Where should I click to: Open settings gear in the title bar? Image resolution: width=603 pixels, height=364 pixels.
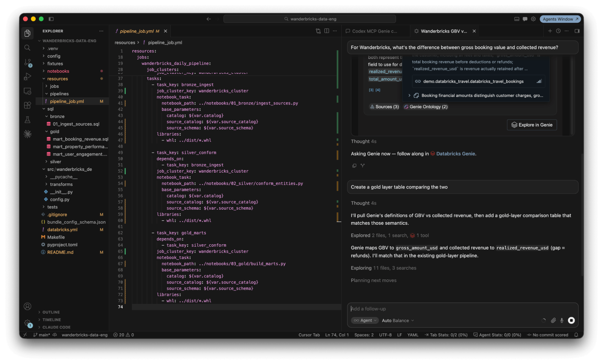point(533,19)
